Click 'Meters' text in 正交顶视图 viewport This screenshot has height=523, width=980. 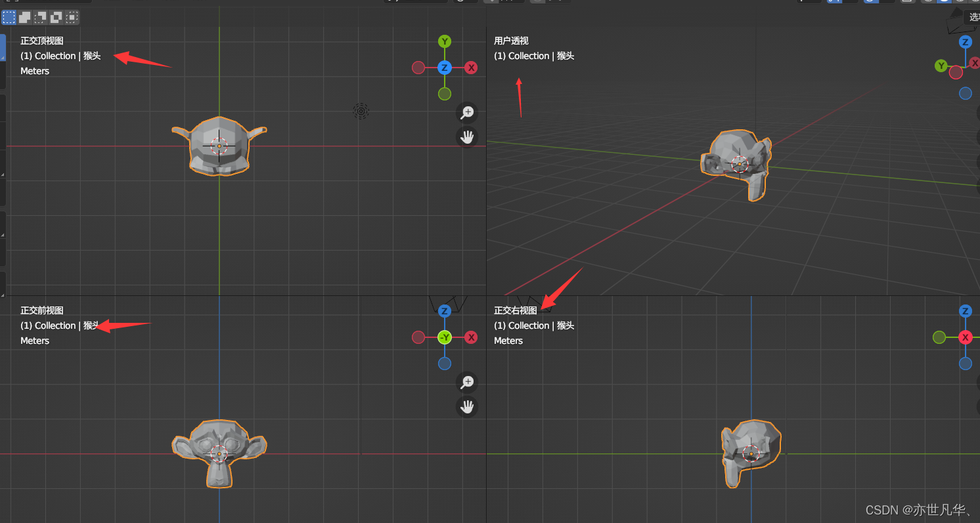coord(35,71)
